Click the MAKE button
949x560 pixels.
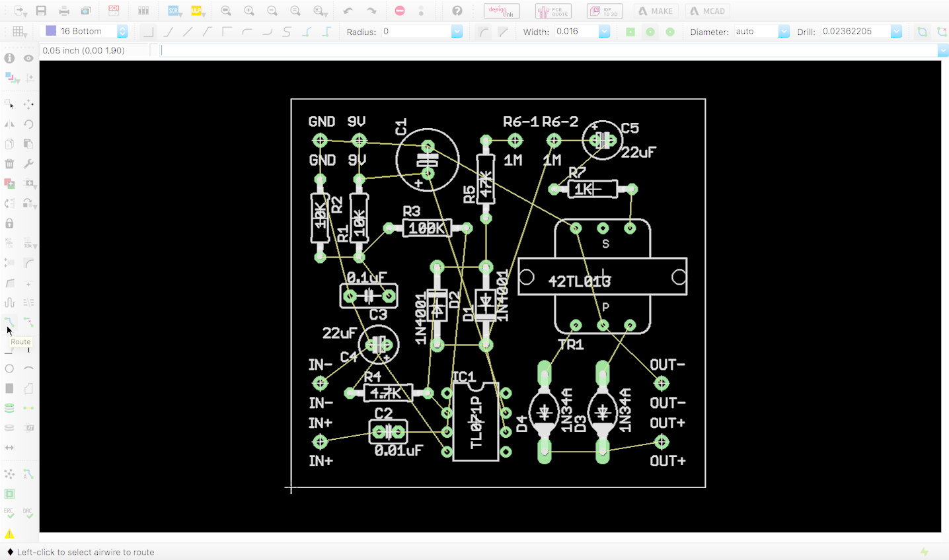pos(655,11)
